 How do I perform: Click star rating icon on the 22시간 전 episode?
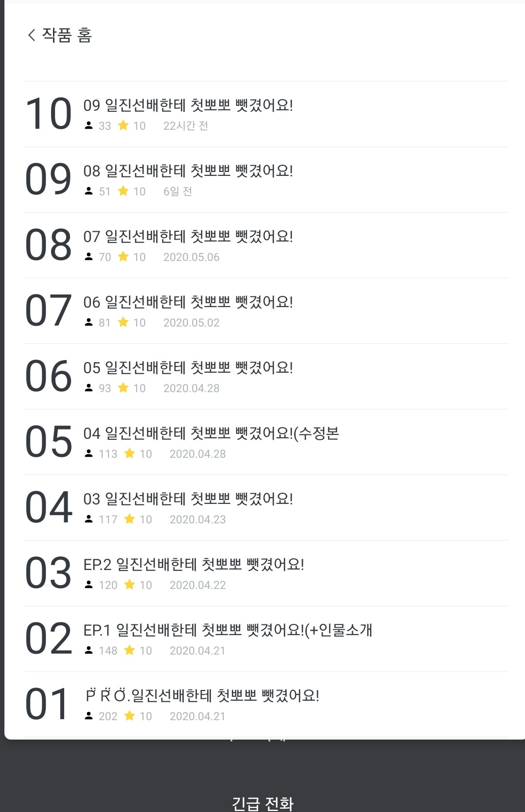pos(123,126)
